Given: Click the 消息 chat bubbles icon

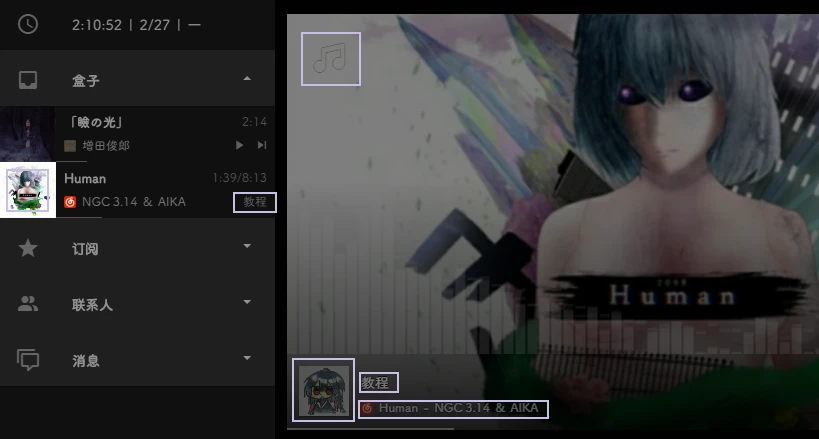Looking at the screenshot, I should pos(28,360).
